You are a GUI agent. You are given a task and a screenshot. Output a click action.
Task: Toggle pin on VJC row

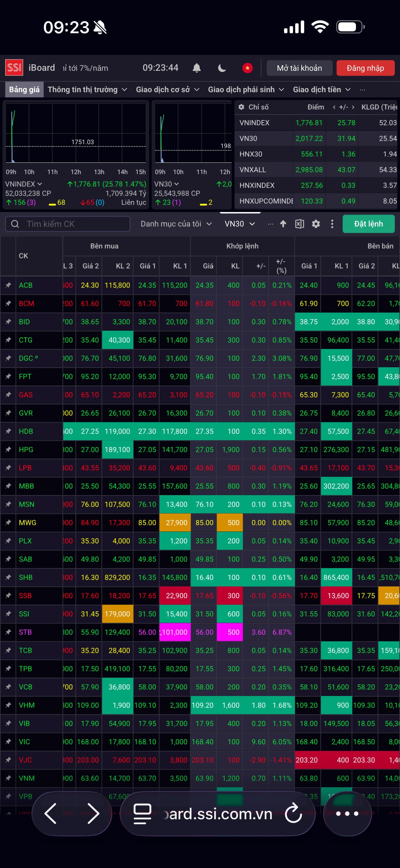coord(8,760)
